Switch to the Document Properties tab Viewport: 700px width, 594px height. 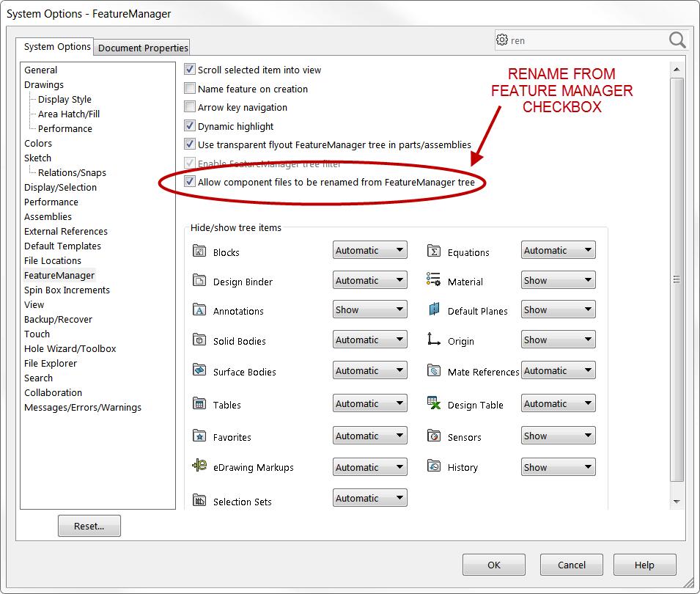pos(141,47)
